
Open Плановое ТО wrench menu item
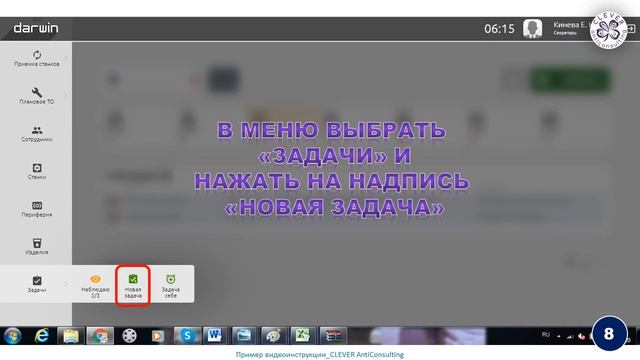[37, 96]
